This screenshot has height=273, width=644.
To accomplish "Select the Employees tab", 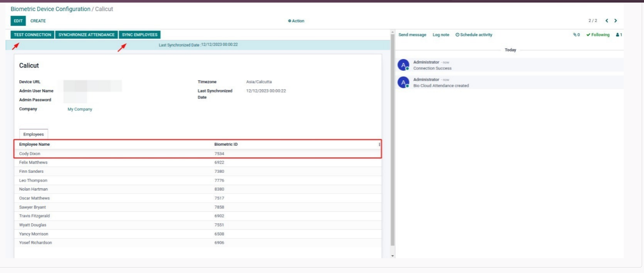I will coord(33,134).
